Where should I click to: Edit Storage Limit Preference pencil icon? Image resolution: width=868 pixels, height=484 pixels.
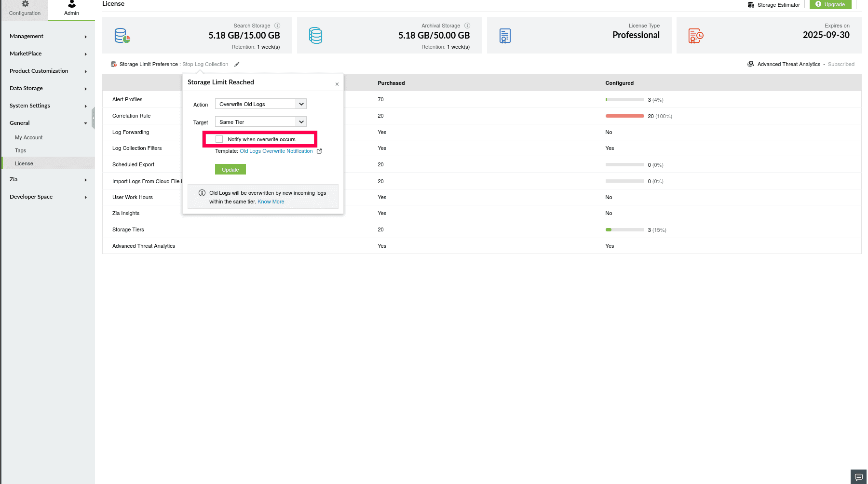click(237, 64)
